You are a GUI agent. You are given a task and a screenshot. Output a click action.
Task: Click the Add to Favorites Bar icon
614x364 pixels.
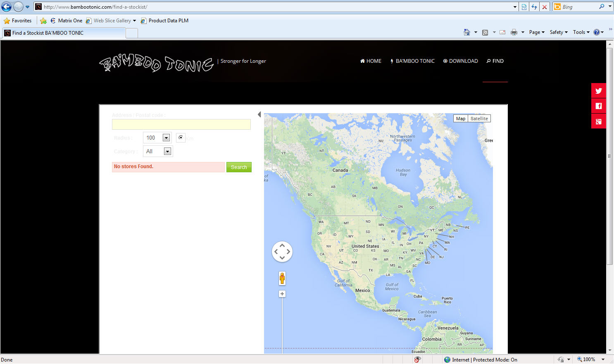pyautogui.click(x=43, y=21)
